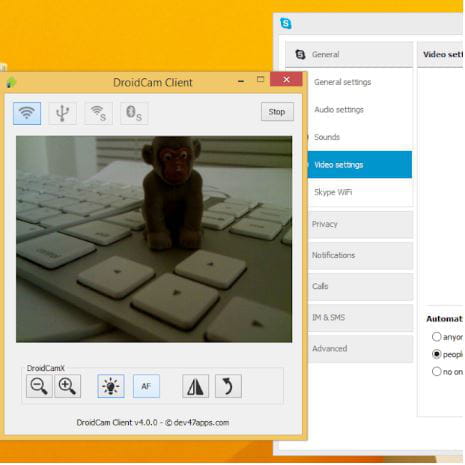
Task: Zoom out the camera view
Action: click(x=39, y=386)
